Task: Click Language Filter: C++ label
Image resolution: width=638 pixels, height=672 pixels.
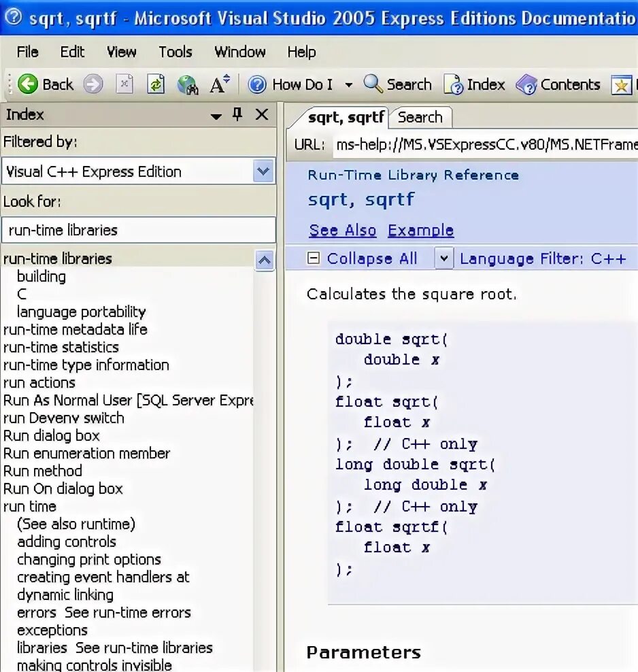Action: (543, 258)
